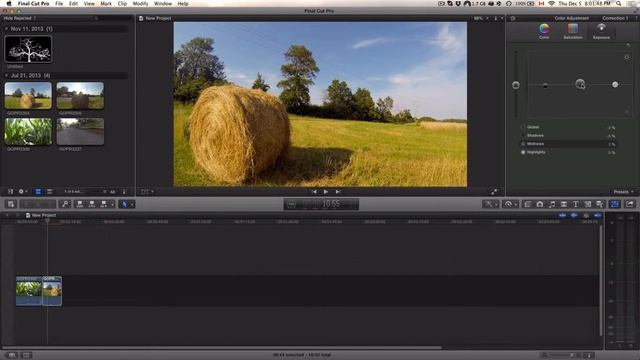The width and height of the screenshot is (640, 360).
Task: Select the second hay field clip thumbnail
Action: pyautogui.click(x=80, y=96)
